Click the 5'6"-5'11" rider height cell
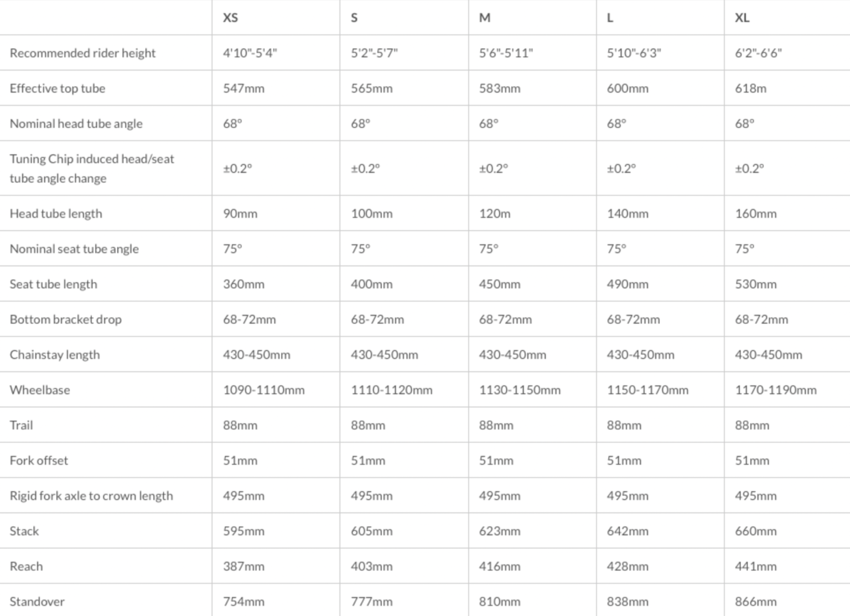Image resolution: width=850 pixels, height=616 pixels. click(x=506, y=53)
